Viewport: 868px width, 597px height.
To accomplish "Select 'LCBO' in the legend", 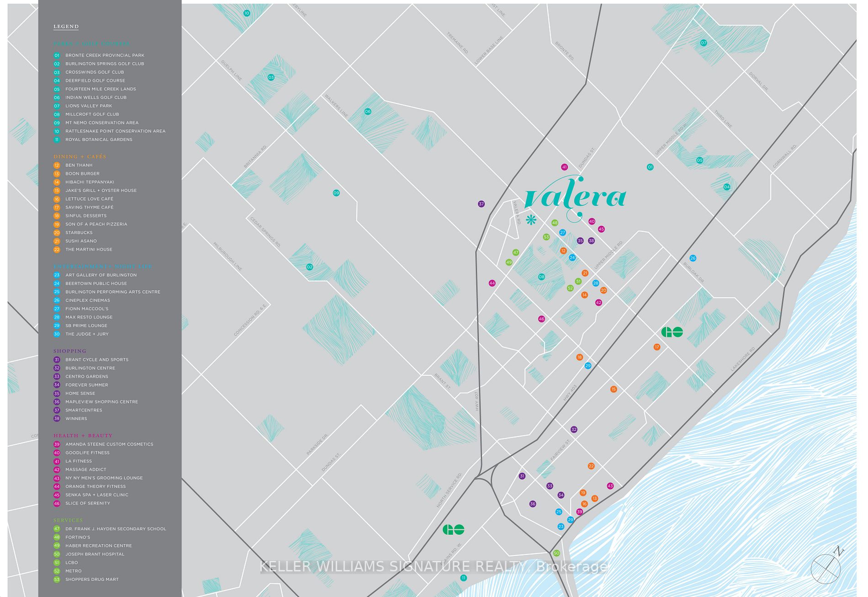I will tap(72, 563).
